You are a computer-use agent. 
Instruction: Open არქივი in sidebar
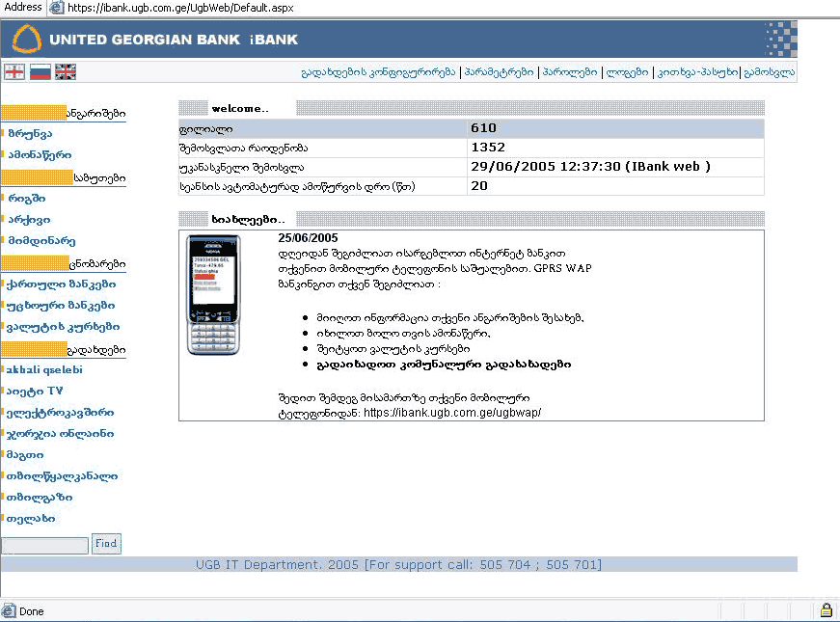[x=29, y=220]
